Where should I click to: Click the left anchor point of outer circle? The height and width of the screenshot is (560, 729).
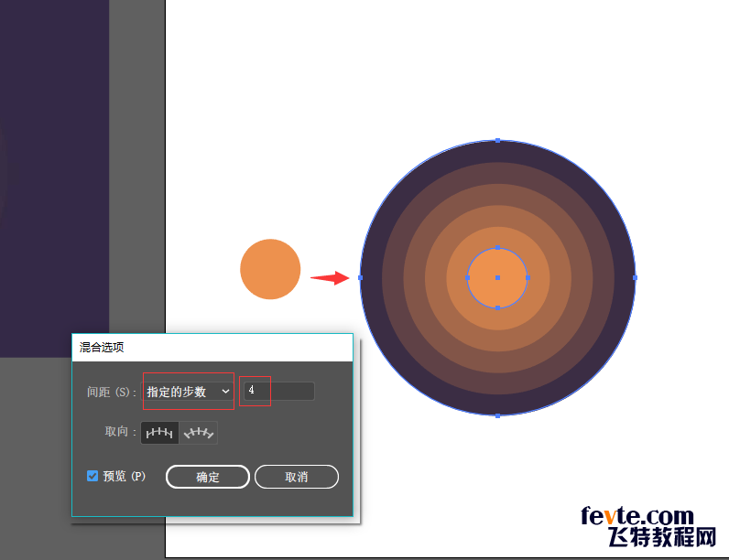click(x=360, y=277)
